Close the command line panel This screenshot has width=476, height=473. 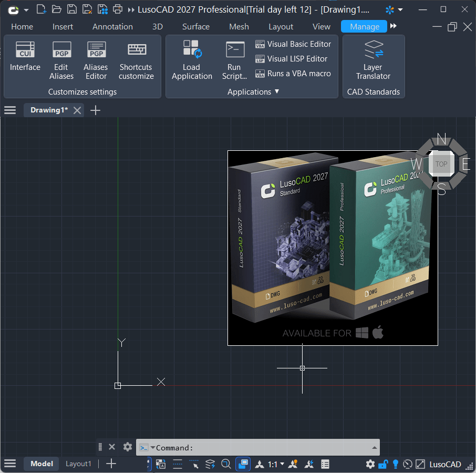tap(112, 447)
